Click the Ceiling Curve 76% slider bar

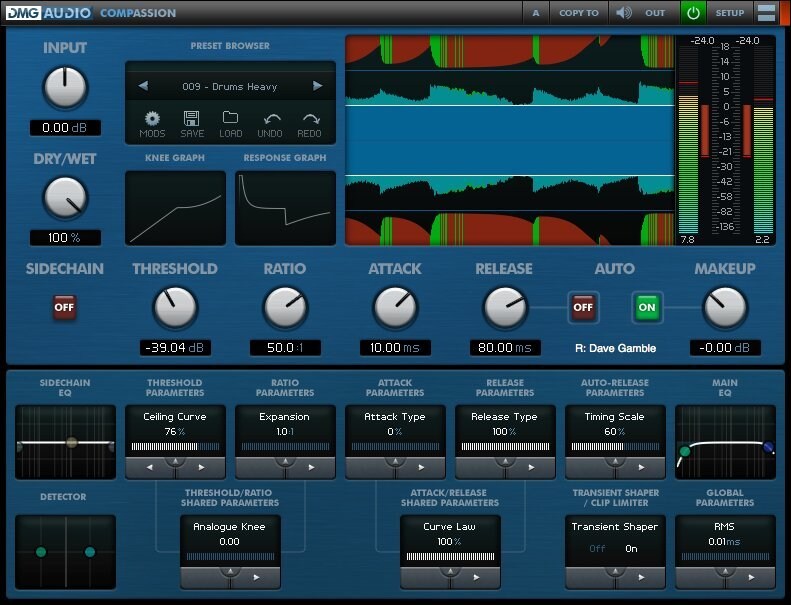coord(175,447)
